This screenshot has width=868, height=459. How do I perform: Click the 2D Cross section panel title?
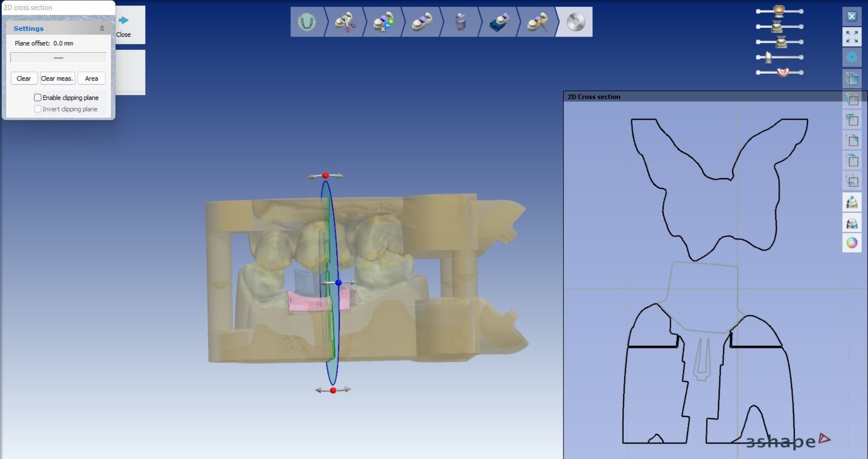[594, 96]
